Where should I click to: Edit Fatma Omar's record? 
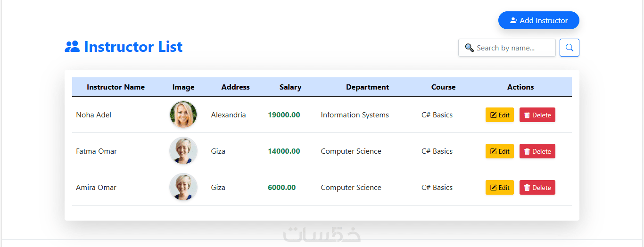[499, 151]
